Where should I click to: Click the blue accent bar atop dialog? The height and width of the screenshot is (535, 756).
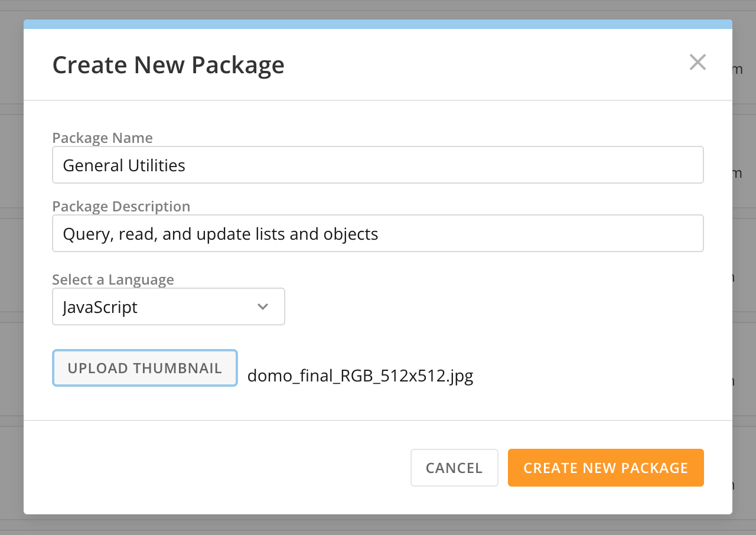tap(378, 24)
